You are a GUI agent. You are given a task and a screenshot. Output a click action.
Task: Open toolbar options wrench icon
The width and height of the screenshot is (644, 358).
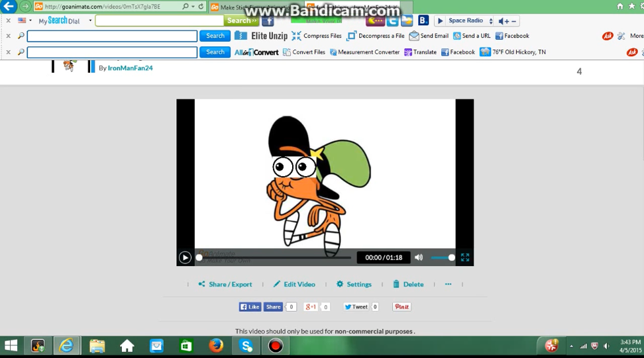point(621,36)
